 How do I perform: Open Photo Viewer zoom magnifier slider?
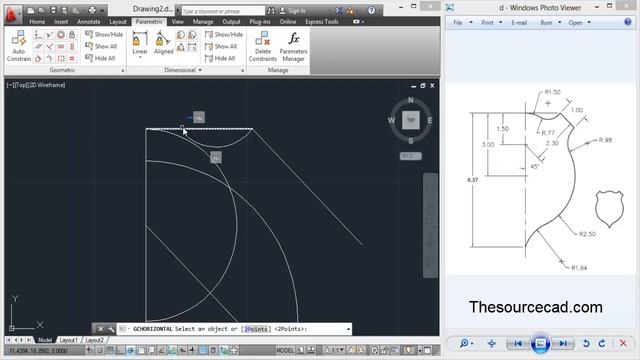(x=466, y=344)
